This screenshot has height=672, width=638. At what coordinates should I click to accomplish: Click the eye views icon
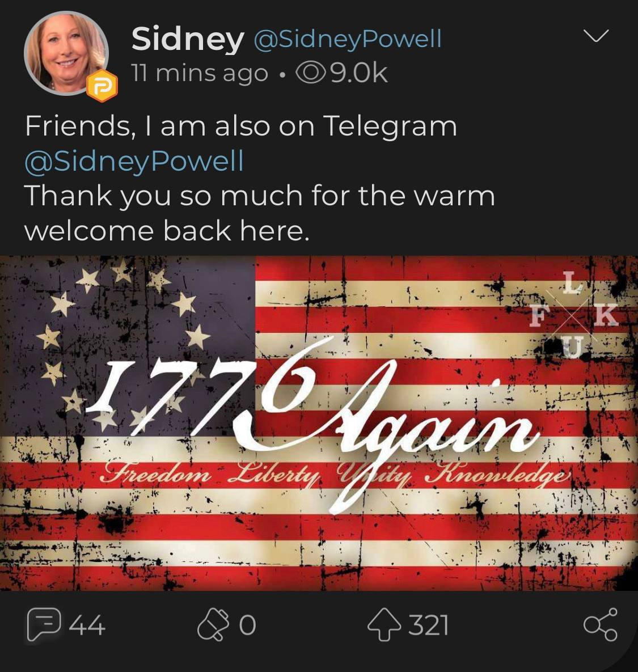pyautogui.click(x=311, y=73)
